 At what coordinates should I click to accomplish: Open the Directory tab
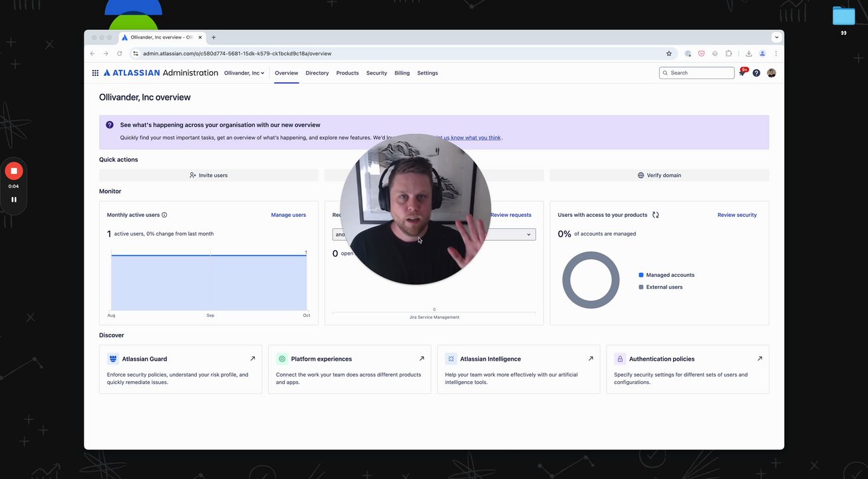317,73
